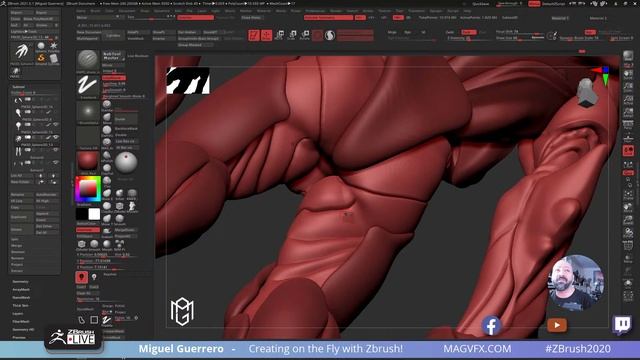640x360 pixels.
Task: Activate the red Draw mode button
Action: coord(267,36)
